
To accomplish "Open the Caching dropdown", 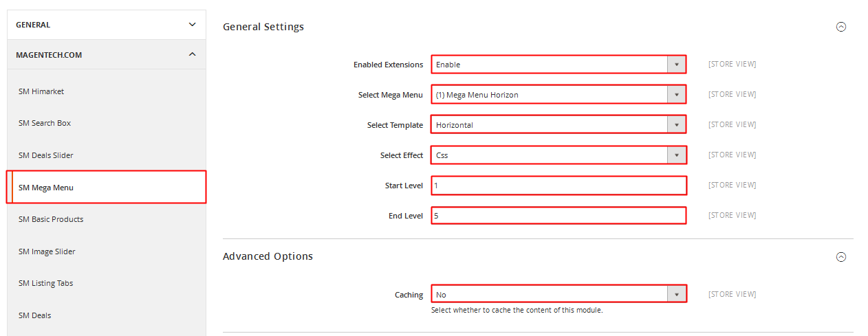I will 558,295.
